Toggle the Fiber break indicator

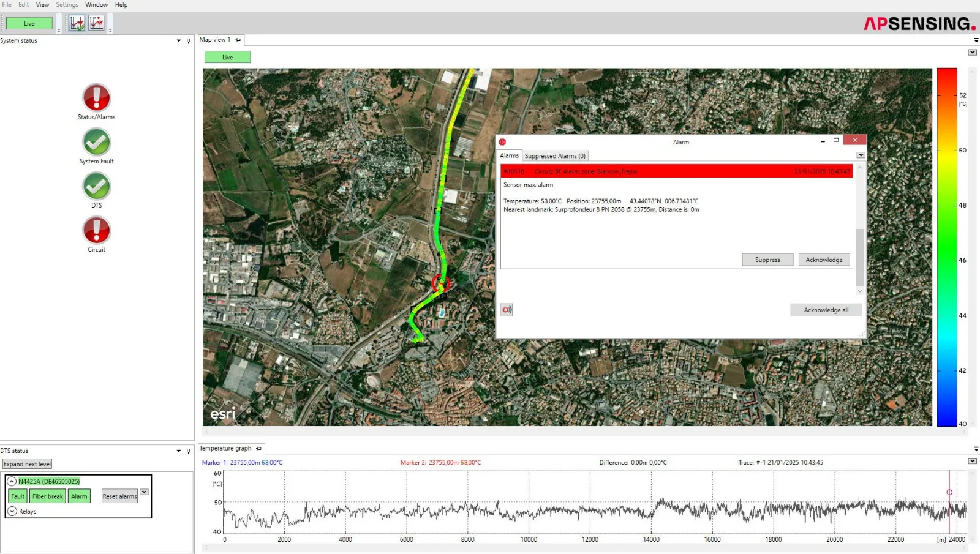(48, 496)
